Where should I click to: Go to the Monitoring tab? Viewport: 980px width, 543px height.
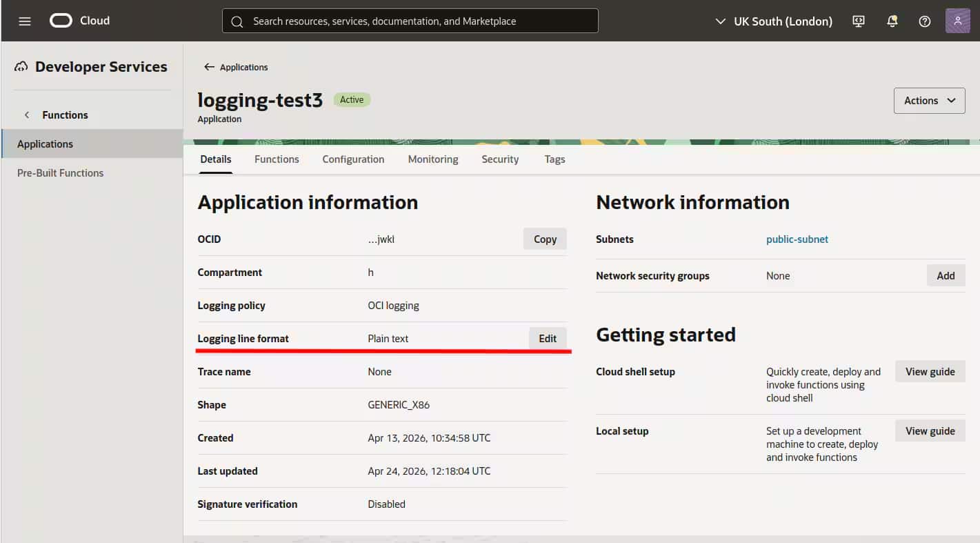coord(433,159)
